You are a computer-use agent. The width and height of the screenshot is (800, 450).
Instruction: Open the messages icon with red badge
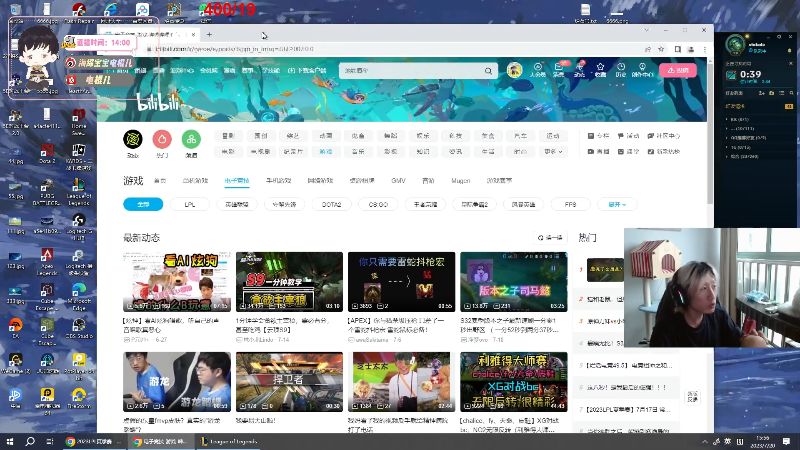tap(559, 69)
